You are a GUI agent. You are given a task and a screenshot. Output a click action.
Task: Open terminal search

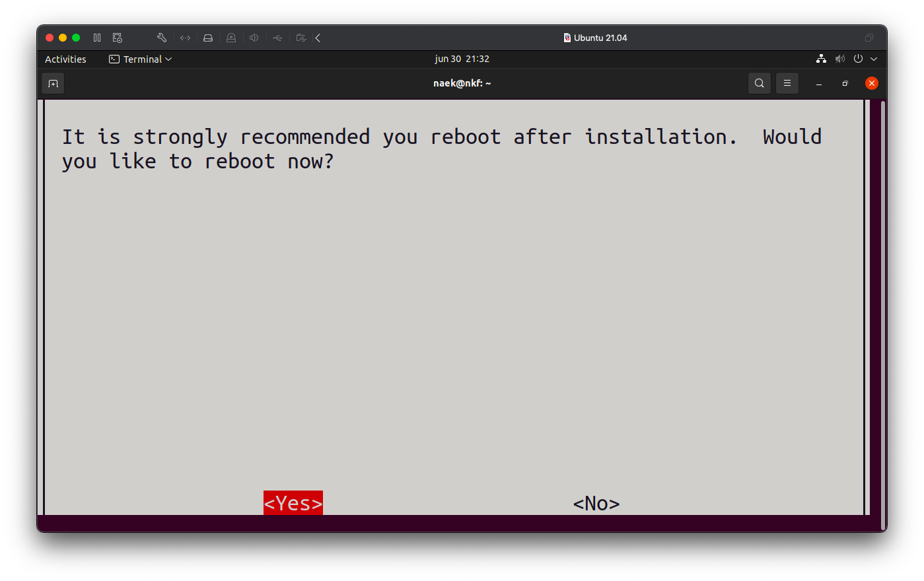coord(760,83)
